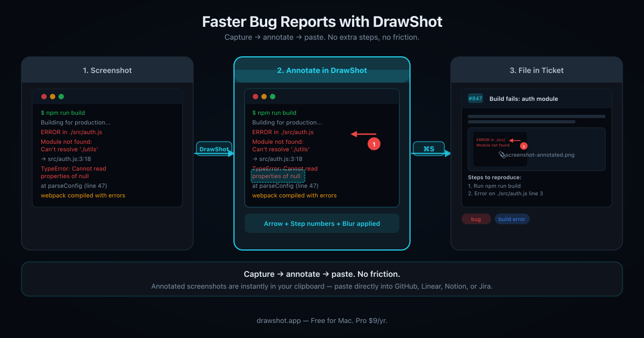Click "$ npm run build" in the Screenshot panel
This screenshot has height=338, width=644.
pos(63,113)
